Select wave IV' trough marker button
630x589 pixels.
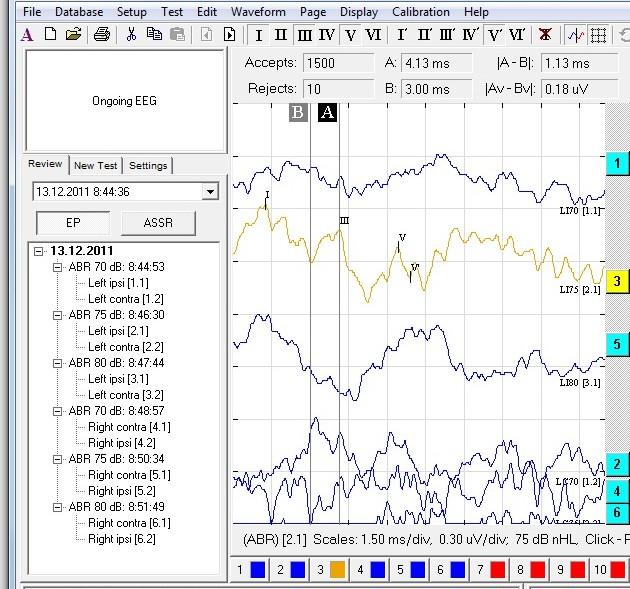[x=470, y=35]
